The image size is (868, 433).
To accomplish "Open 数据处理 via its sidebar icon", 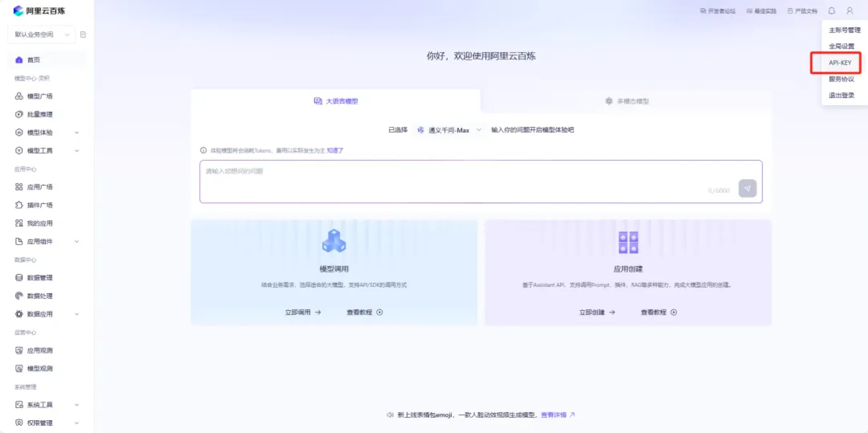I will point(19,296).
